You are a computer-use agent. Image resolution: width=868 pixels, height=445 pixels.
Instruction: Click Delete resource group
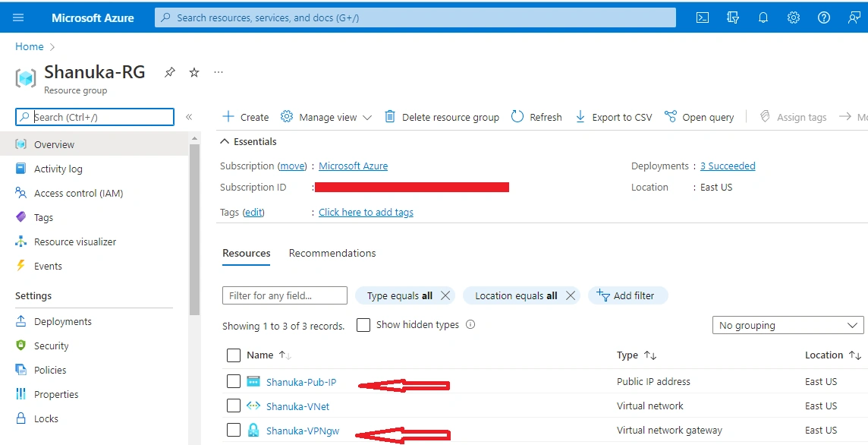pyautogui.click(x=442, y=117)
